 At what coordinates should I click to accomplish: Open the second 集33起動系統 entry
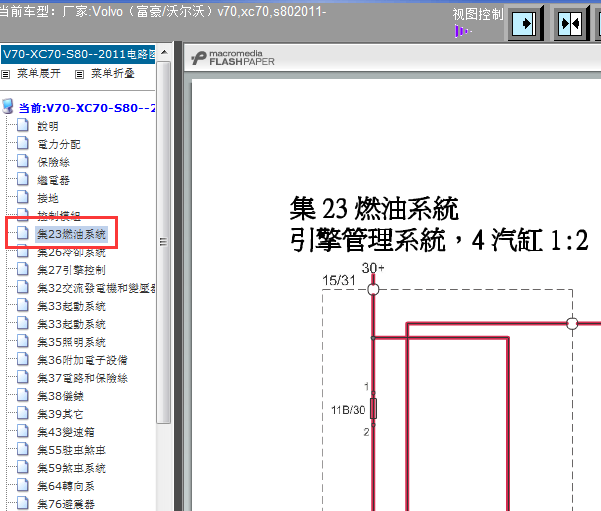pos(71,324)
